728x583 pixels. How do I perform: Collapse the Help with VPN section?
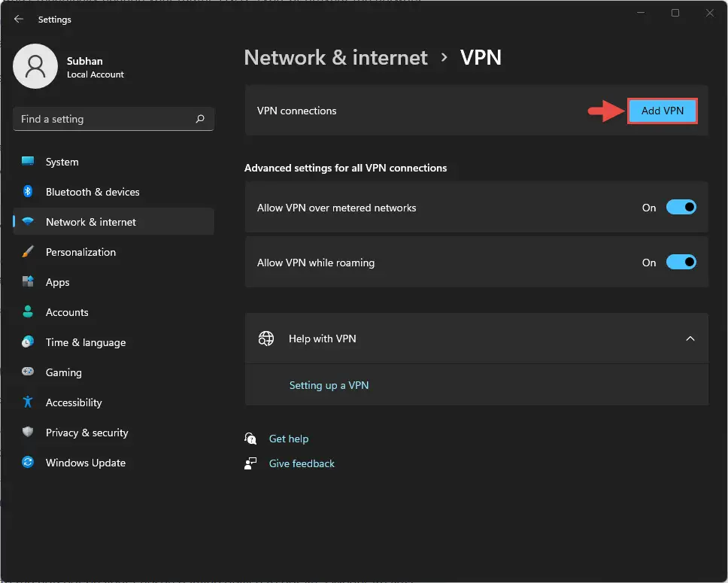tap(690, 339)
